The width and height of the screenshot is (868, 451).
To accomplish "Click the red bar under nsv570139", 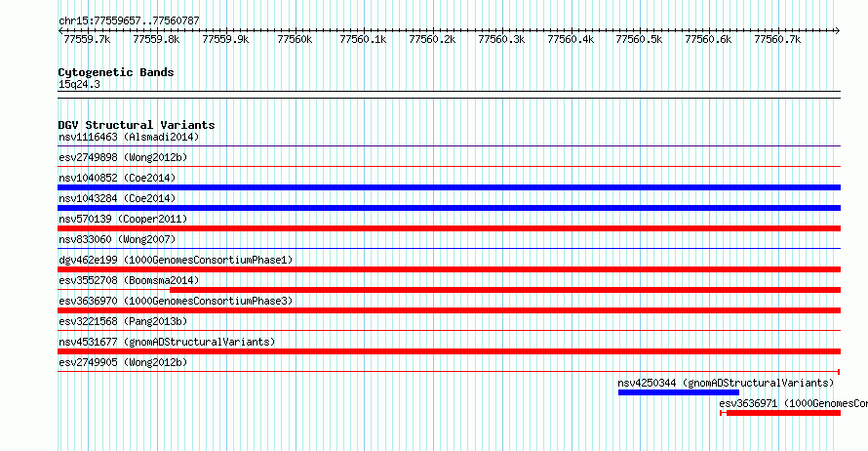I will (x=449, y=228).
